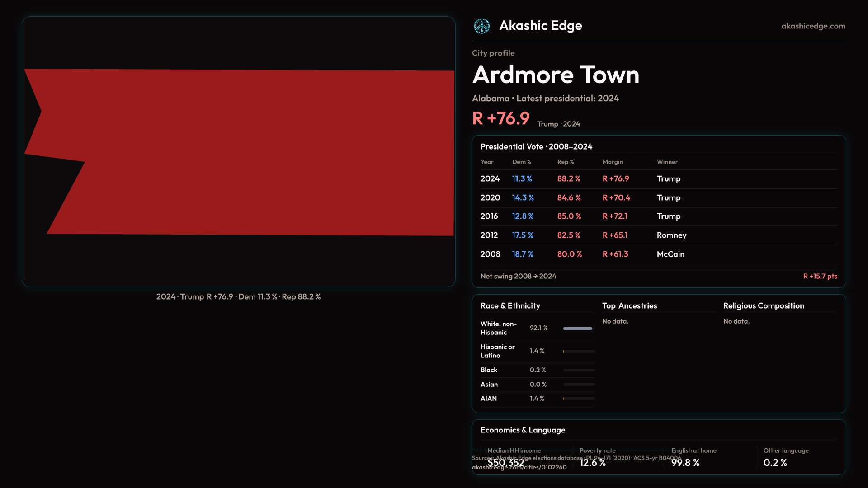The width and height of the screenshot is (868, 488).
Task: Click the Hispanic or Latino bar
Action: point(579,352)
